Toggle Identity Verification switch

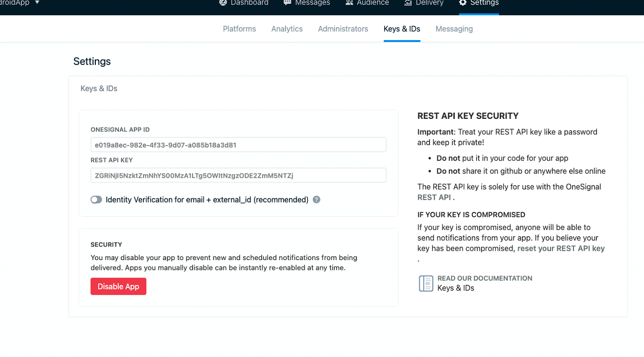(x=96, y=200)
